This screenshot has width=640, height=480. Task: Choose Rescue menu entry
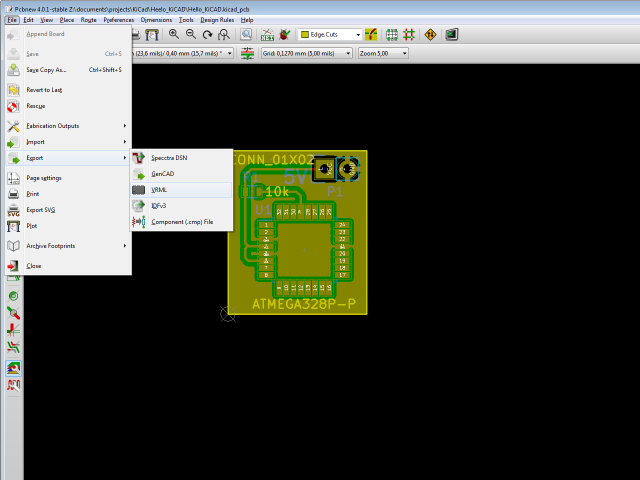[x=68, y=106]
